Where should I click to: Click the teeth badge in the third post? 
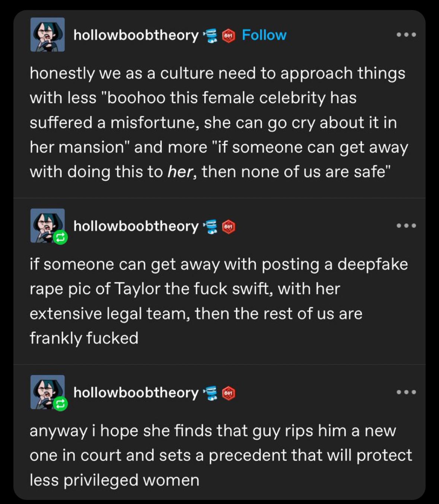point(211,393)
